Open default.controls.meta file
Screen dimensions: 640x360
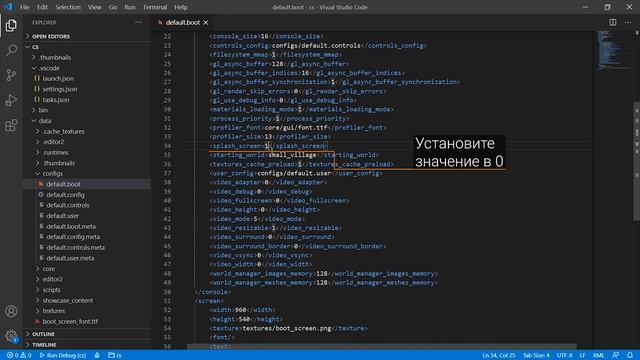(x=87, y=247)
